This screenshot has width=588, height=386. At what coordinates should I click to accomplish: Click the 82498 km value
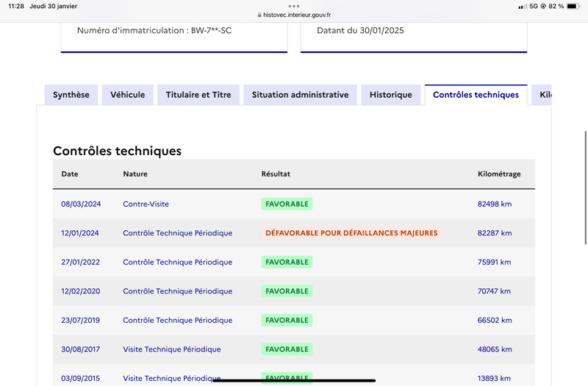click(x=495, y=204)
